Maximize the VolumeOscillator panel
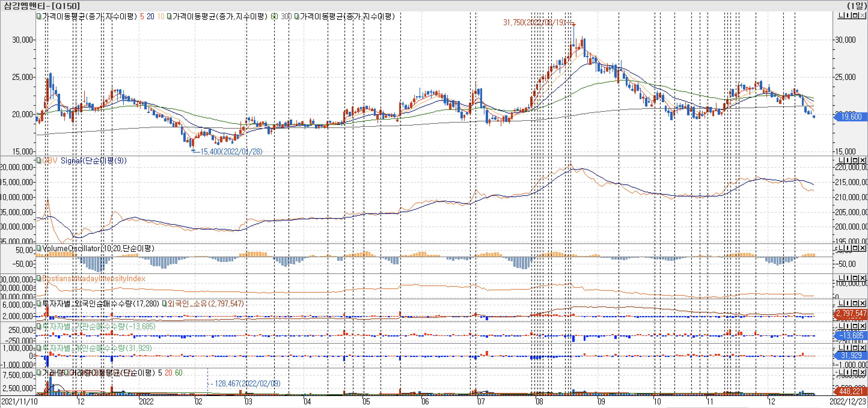The height and width of the screenshot is (408, 868). [x=856, y=248]
